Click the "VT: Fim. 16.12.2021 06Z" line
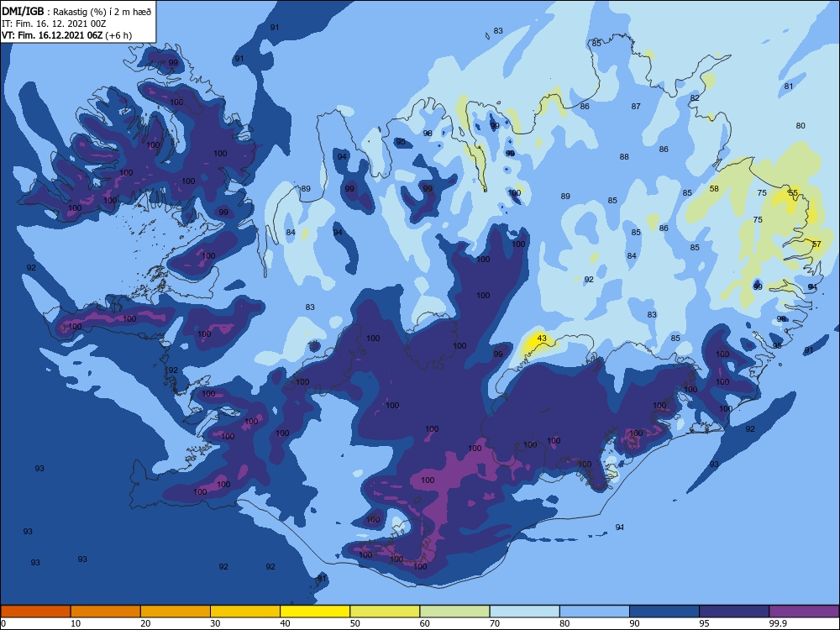Viewport: 840px width, 630px height. point(52,35)
